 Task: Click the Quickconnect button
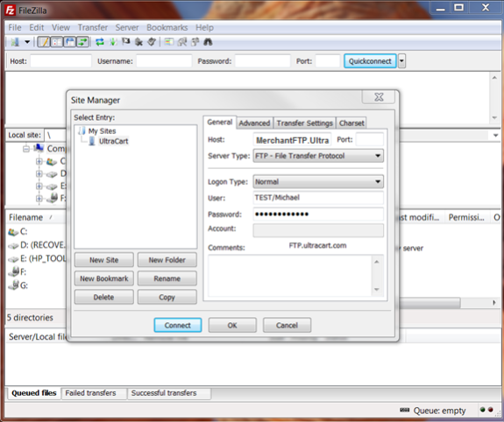370,61
